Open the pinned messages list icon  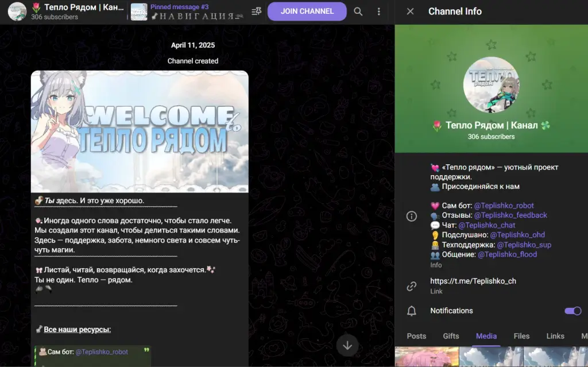pos(257,11)
